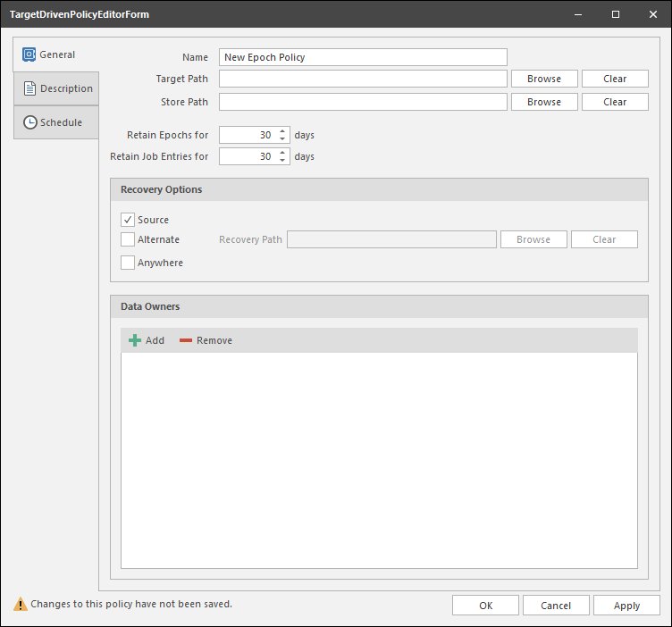Switch to the Description tab
672x627 pixels.
pyautogui.click(x=56, y=88)
